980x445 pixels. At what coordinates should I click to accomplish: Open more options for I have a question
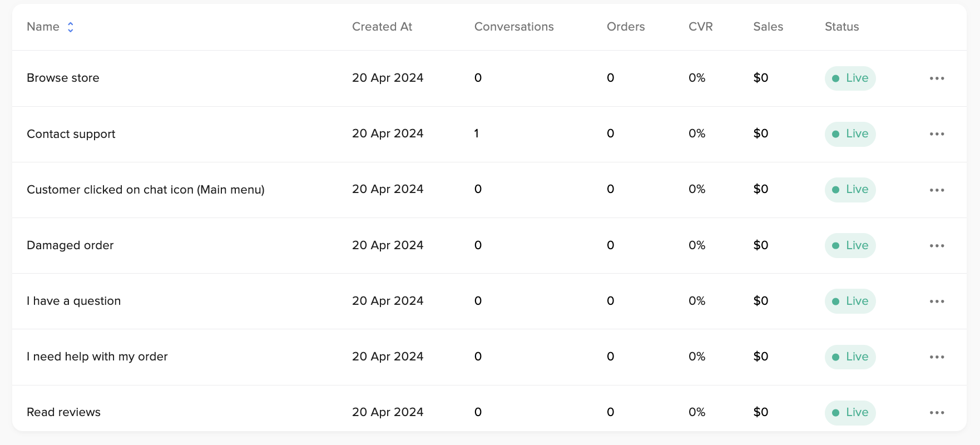[937, 301]
